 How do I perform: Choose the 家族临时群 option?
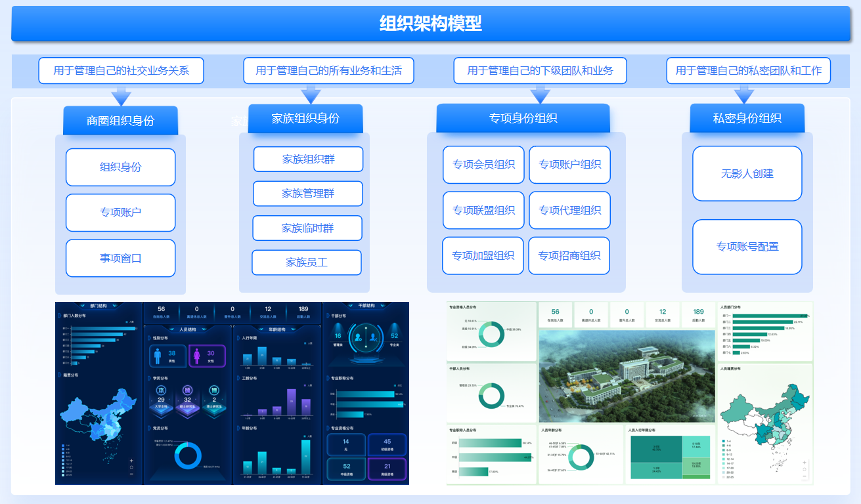pyautogui.click(x=307, y=228)
